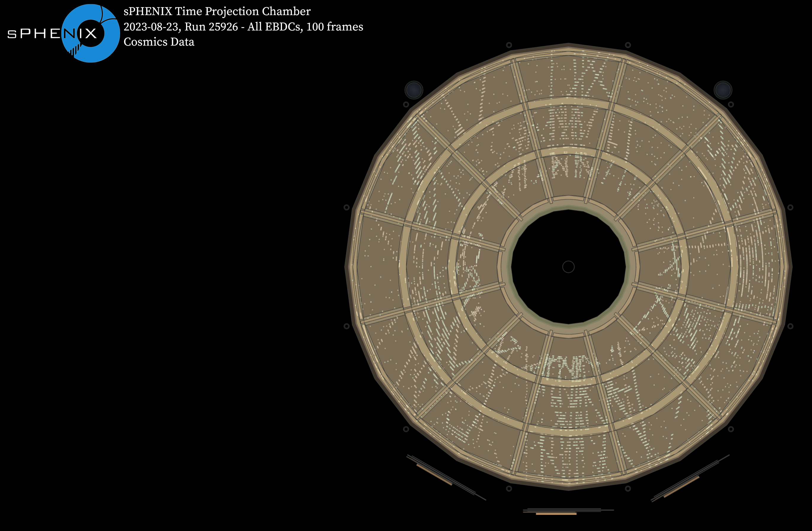Select 'sPHENIX Time Projection Chamber' title text

click(217, 11)
